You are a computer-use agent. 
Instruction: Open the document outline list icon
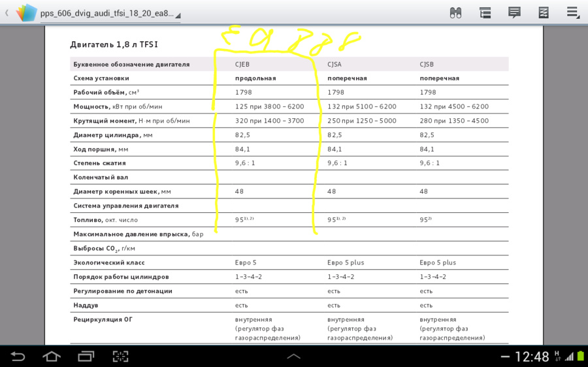coord(485,13)
